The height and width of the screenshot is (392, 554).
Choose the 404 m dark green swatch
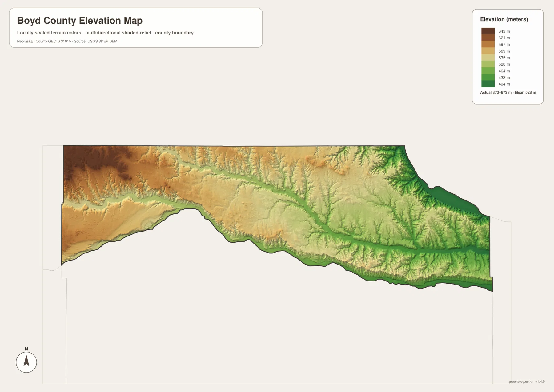488,84
